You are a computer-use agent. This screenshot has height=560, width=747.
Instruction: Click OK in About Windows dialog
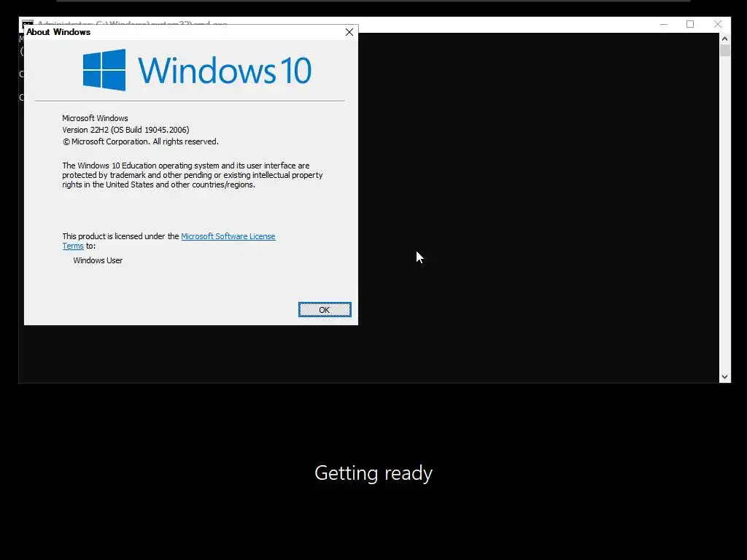tap(325, 309)
